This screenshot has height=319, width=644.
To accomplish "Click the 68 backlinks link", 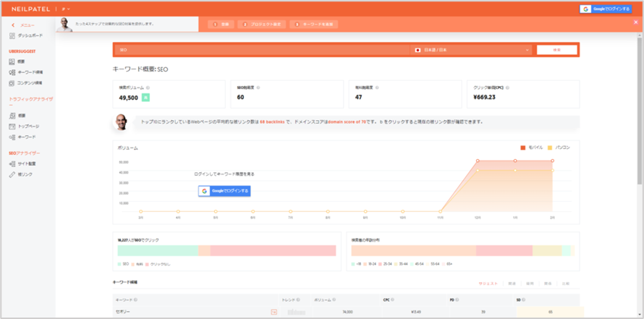I will coord(272,122).
